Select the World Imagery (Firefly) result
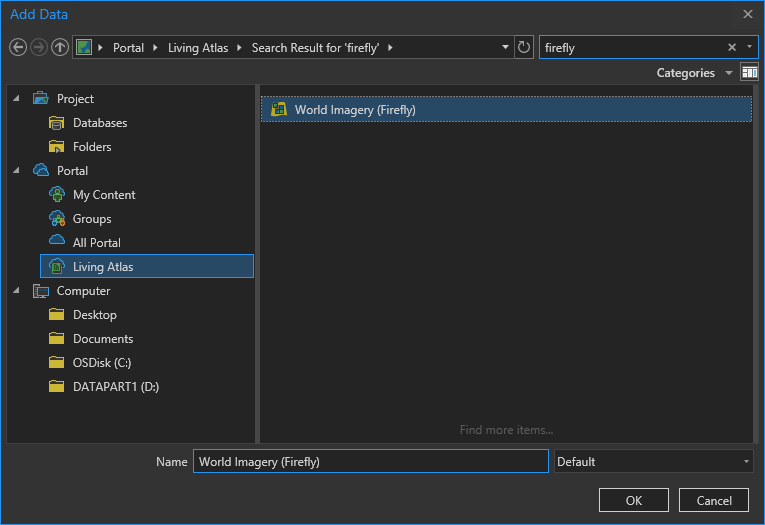765x525 pixels. click(506, 109)
